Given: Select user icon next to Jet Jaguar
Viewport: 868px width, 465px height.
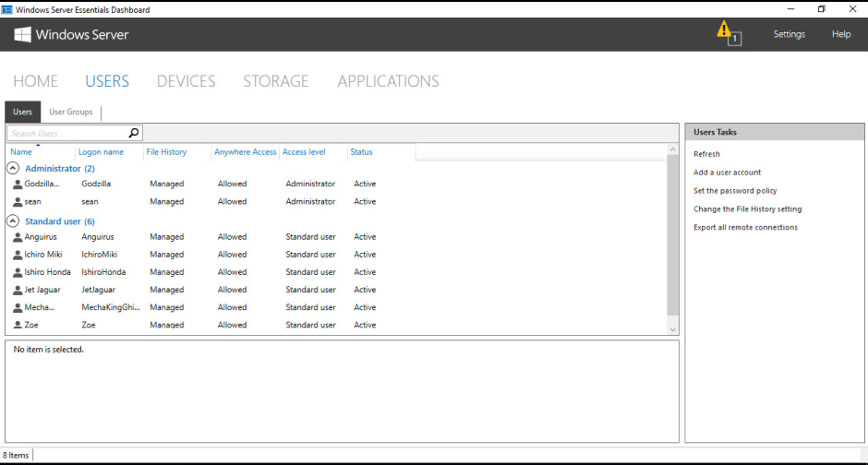Looking at the screenshot, I should pyautogui.click(x=18, y=291).
